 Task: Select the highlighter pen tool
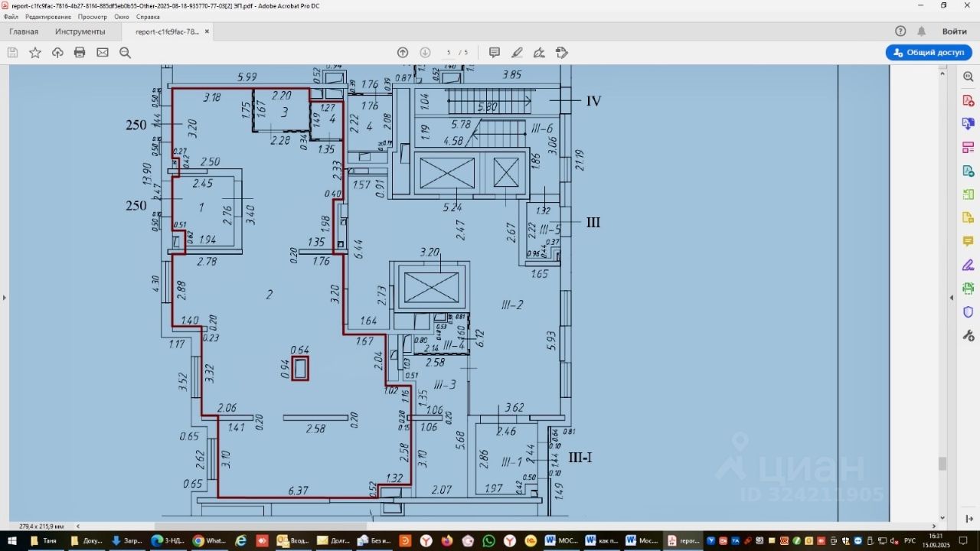pyautogui.click(x=518, y=53)
